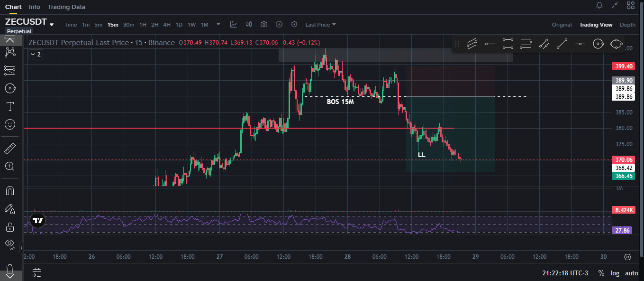Select the horizontal ray tool in floating toolbar
Image resolution: width=644 pixels, height=281 pixels.
[490, 44]
